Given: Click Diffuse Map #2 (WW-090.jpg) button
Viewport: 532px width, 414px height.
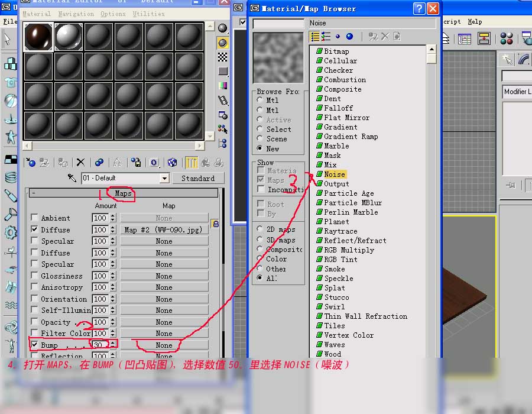Looking at the screenshot, I should (x=164, y=229).
